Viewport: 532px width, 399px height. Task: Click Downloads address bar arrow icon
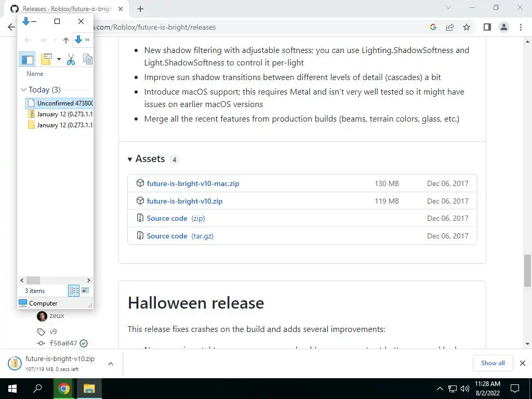tap(78, 39)
